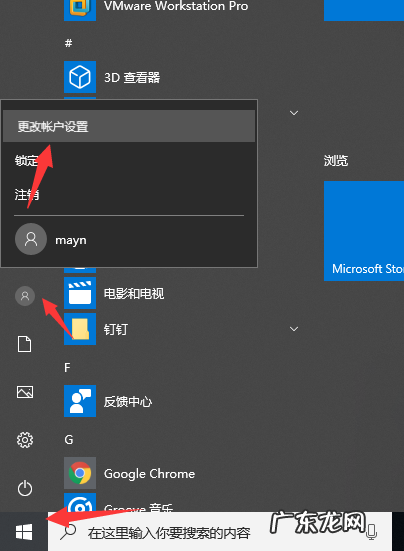Choose 注销 from the account menu
This screenshot has height=551, width=404.
coord(26,194)
